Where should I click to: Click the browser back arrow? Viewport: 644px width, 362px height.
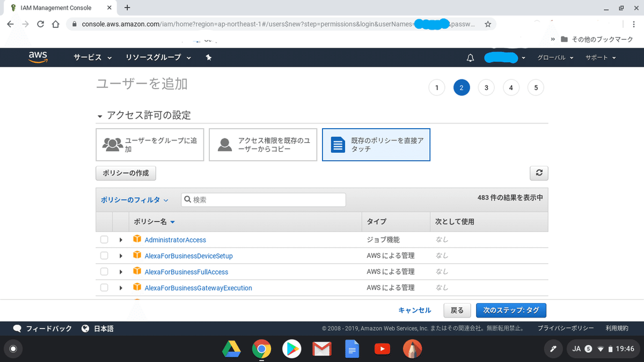coord(10,24)
